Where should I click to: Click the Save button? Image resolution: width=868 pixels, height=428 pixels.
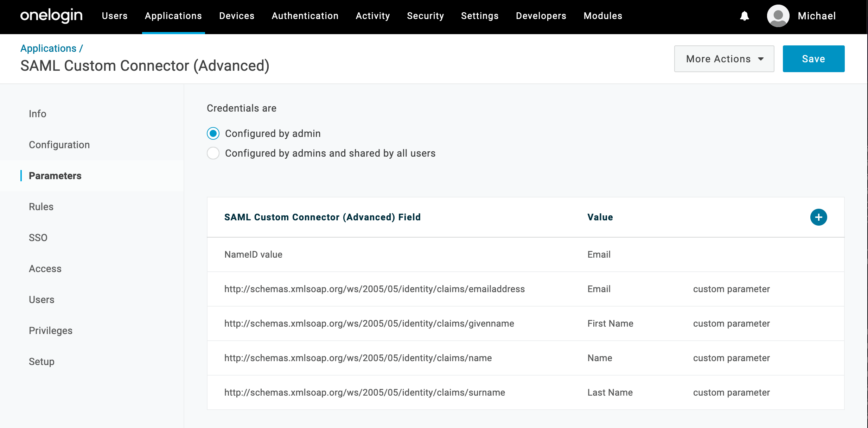tap(813, 59)
